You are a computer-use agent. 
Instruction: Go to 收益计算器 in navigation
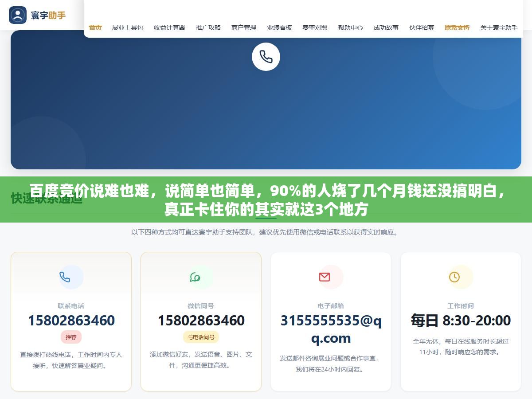(x=170, y=27)
